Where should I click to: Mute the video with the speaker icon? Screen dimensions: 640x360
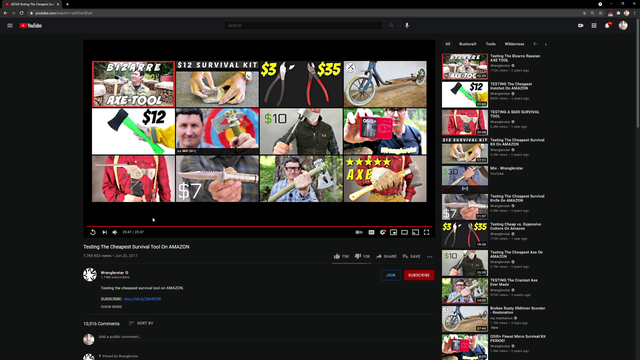coord(115,232)
